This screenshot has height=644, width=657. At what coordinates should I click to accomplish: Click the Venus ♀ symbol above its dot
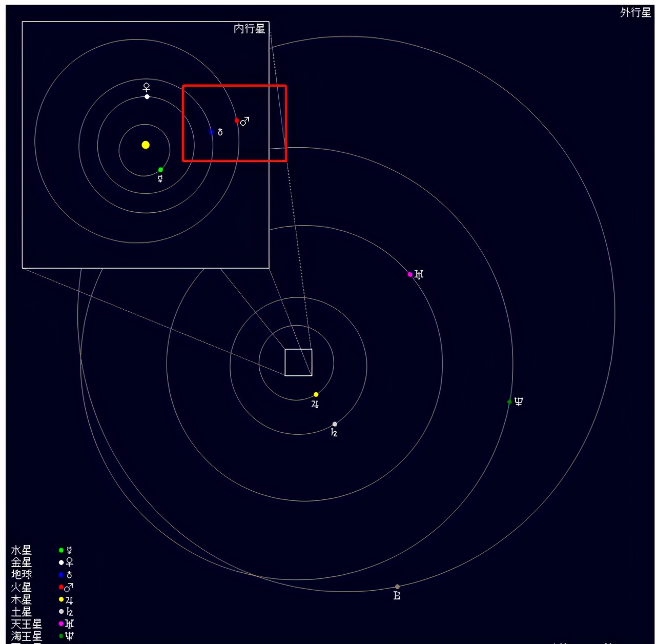147,87
